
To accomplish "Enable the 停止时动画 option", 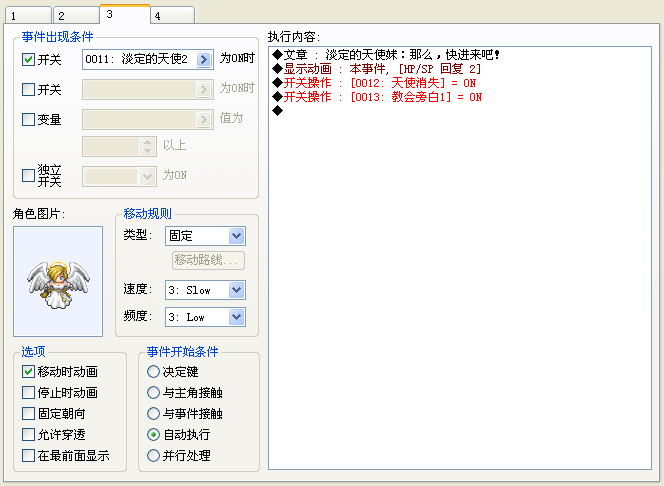I will [x=28, y=392].
